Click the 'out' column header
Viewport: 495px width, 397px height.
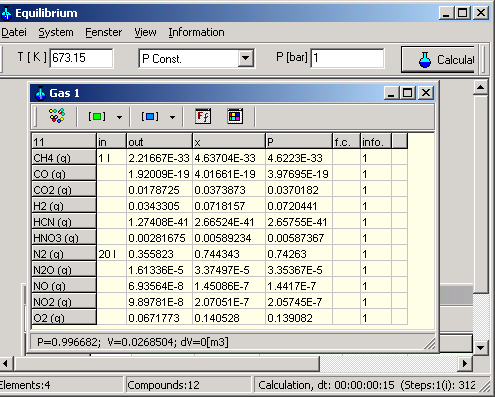tap(159, 141)
